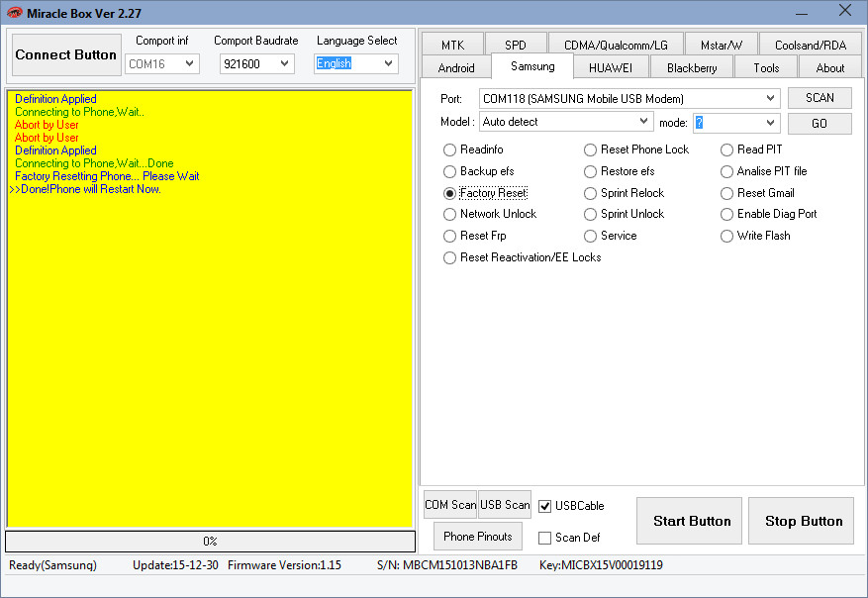868x598 pixels.
Task: Click the Miracle Box title bar icon
Action: [14, 12]
